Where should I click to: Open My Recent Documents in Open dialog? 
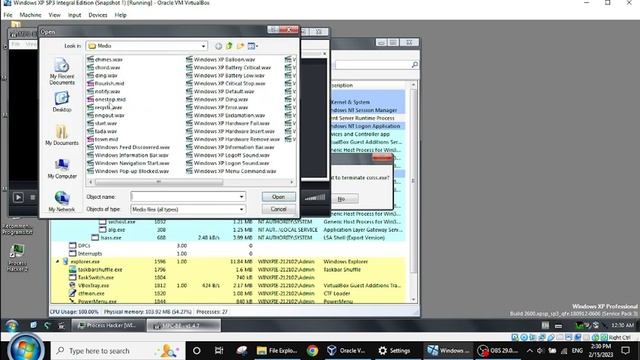click(x=62, y=71)
